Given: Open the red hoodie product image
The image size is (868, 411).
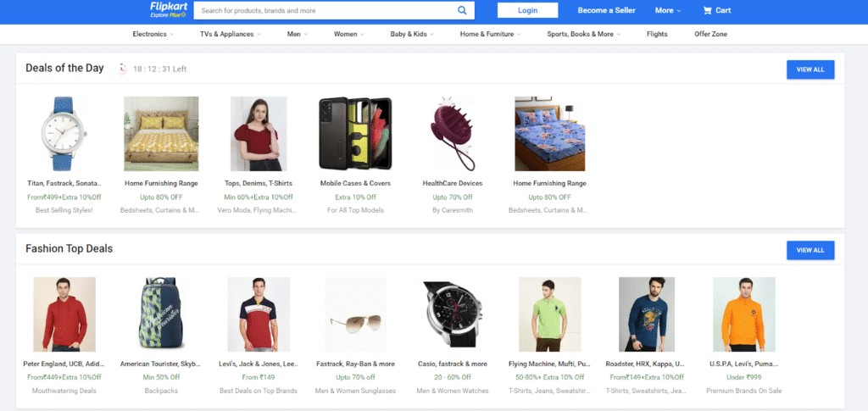Looking at the screenshot, I should [64, 314].
